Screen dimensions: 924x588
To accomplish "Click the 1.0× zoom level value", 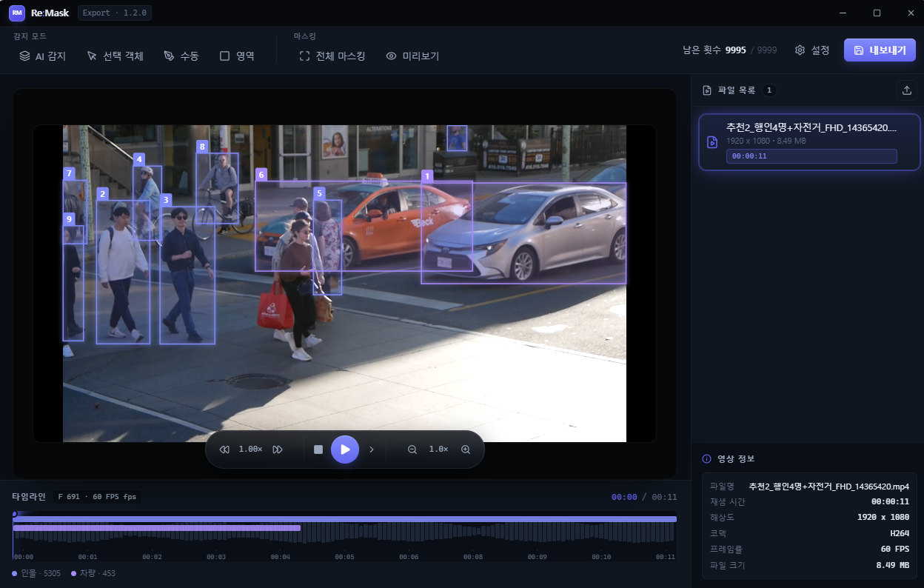I will (438, 450).
